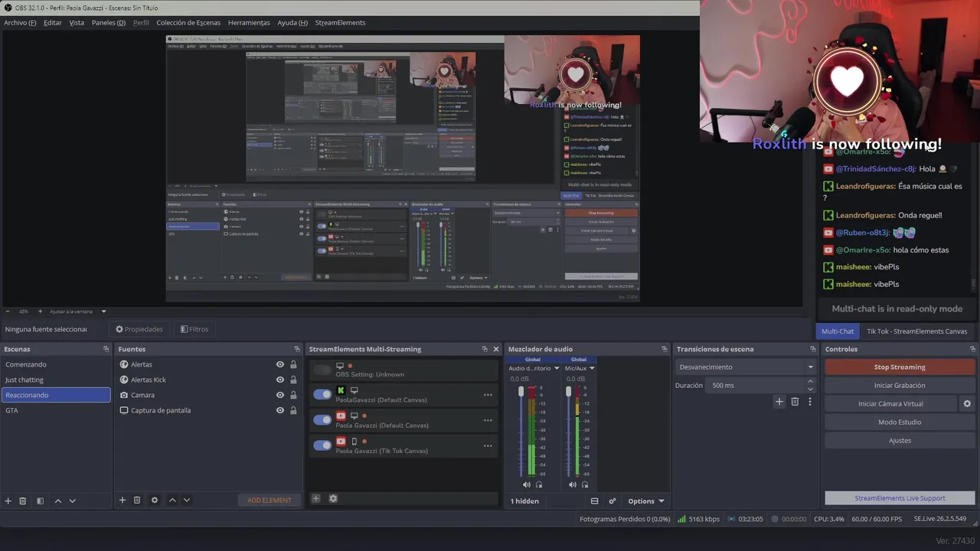Open source properties gear in Fuentes toolbar
Screen dimensions: 980x551
155,500
